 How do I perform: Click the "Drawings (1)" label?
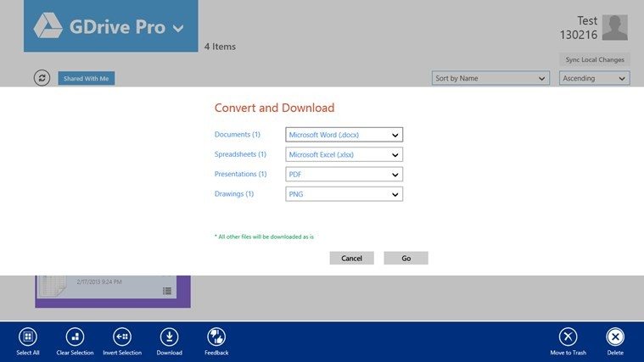(234, 194)
